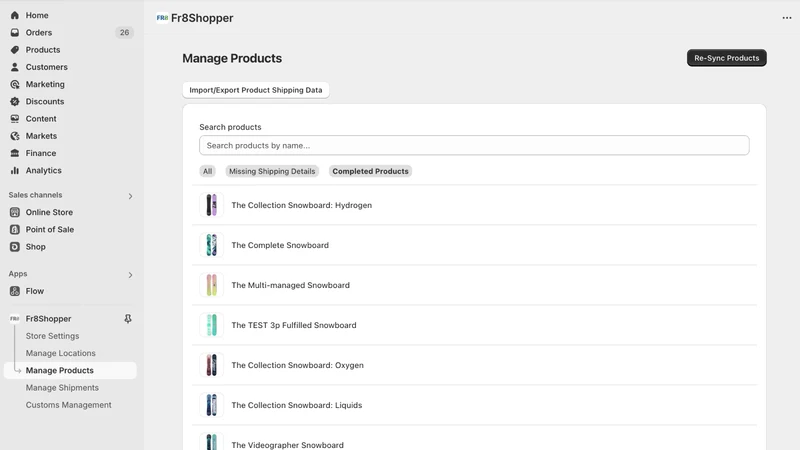Click the Re-Sync Products button

727,58
